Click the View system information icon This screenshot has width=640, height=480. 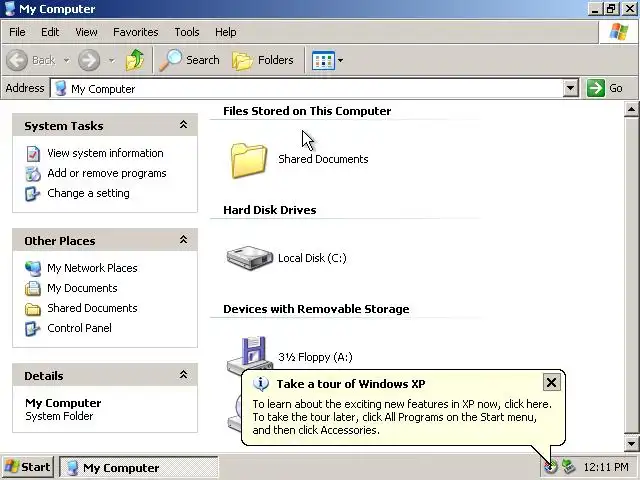(33, 153)
